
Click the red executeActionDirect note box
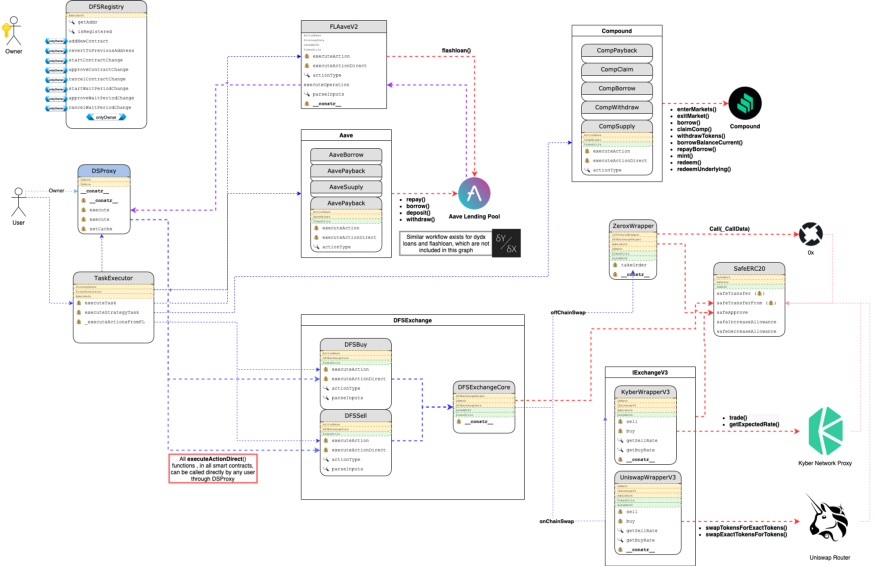[x=213, y=468]
